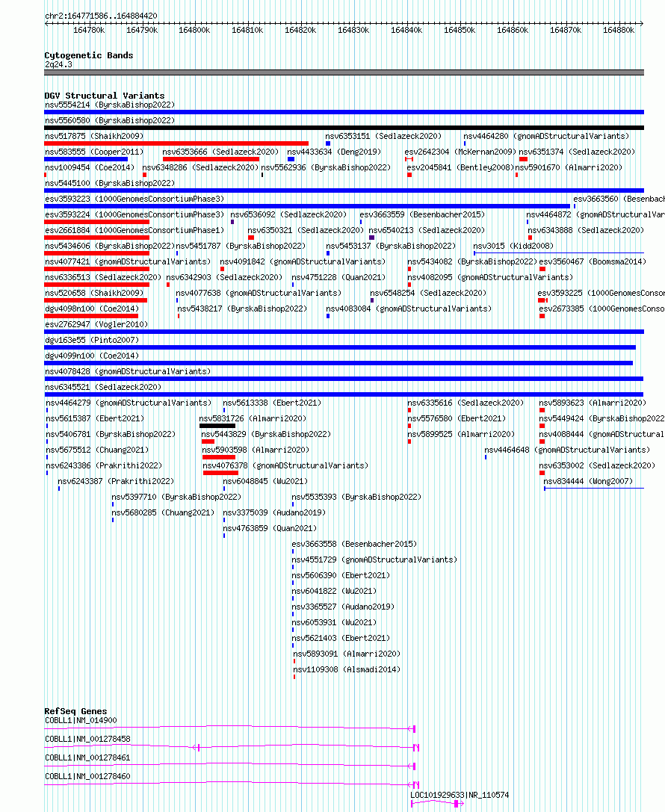Select esv2642304 (McKernan2009) variant
The image size is (665, 812).
[x=460, y=152]
